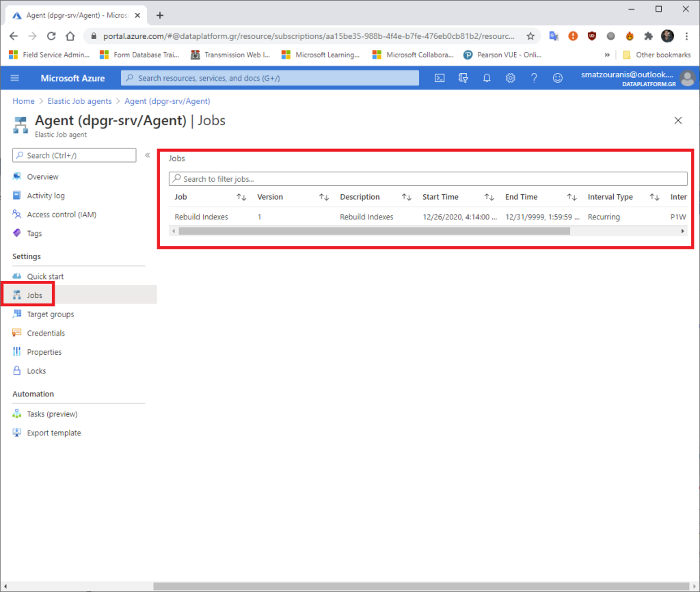Click the jobs table scroll right arrow
Image resolution: width=700 pixels, height=592 pixels.
683,231
